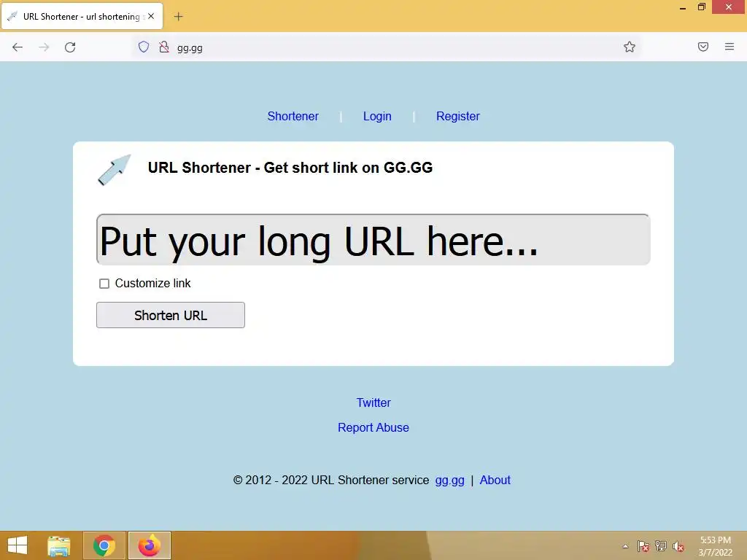747x560 pixels.
Task: Click the muted volume tray icon
Action: (678, 546)
